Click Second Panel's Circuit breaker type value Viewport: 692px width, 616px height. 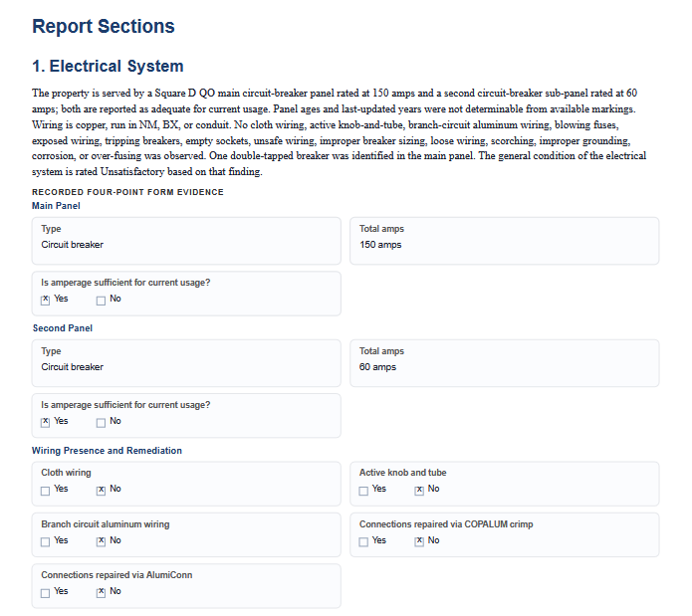pyautogui.click(x=73, y=367)
